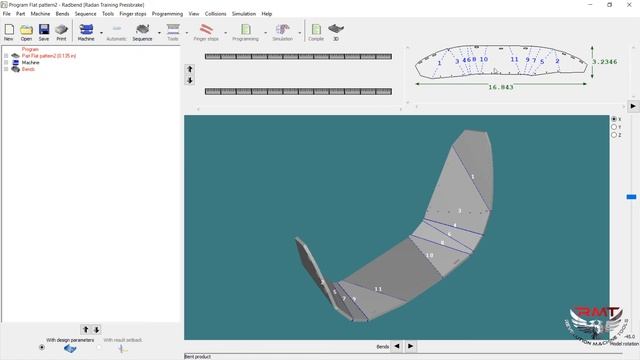The image size is (640, 360).
Task: Select Program root in the tree
Action: pos(30,49)
